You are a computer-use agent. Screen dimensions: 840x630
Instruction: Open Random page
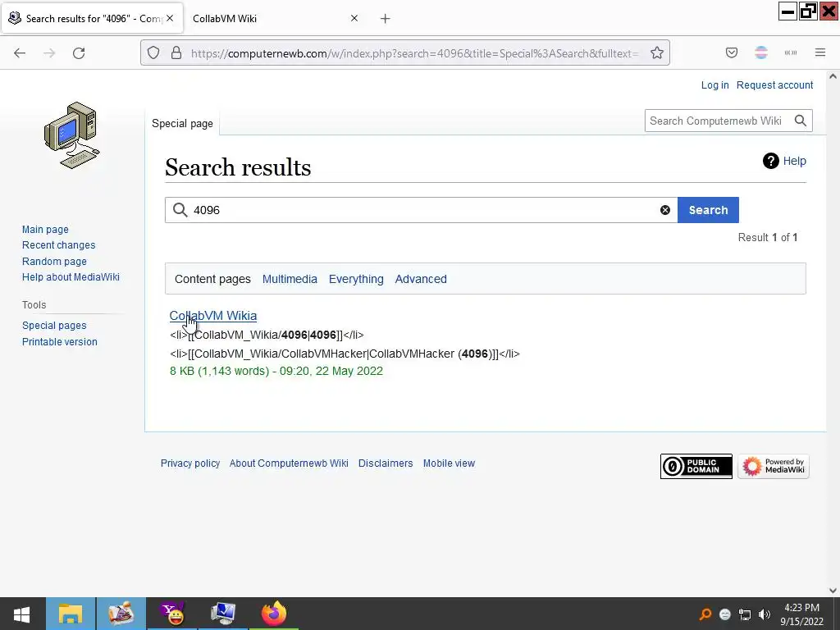54,262
